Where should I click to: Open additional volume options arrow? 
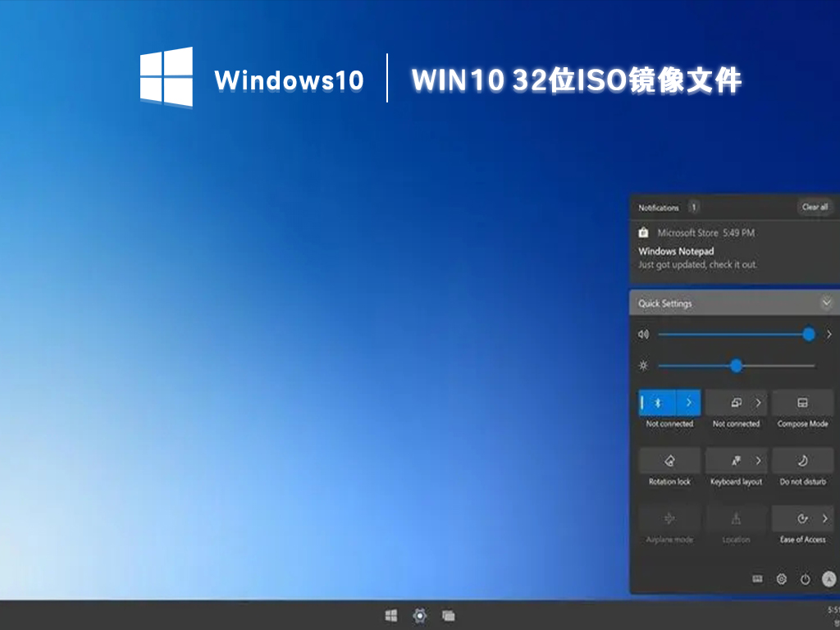[x=829, y=334]
